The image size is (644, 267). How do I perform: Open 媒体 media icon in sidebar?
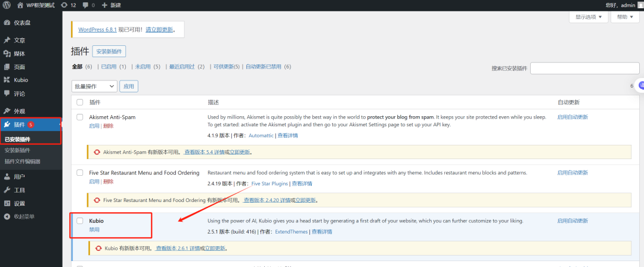click(x=7, y=54)
